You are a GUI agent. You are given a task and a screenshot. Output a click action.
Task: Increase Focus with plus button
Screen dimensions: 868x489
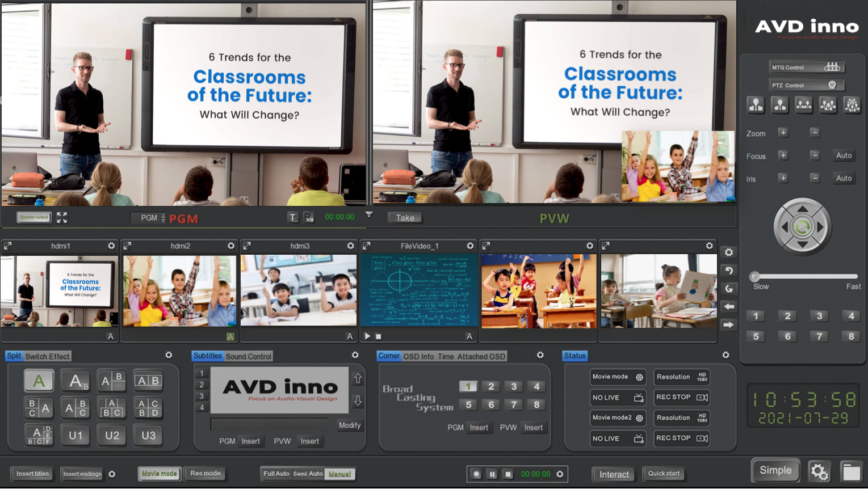(783, 155)
